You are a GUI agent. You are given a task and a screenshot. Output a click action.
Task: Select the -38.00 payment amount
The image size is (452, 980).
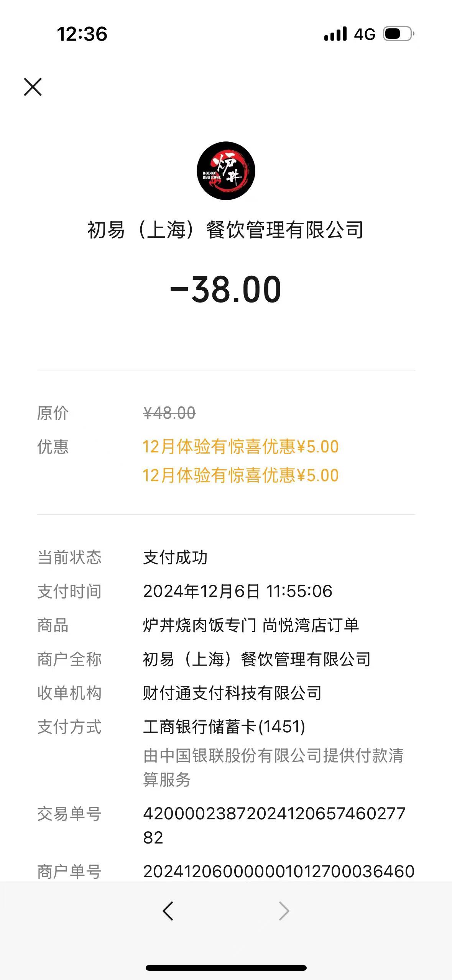click(226, 289)
